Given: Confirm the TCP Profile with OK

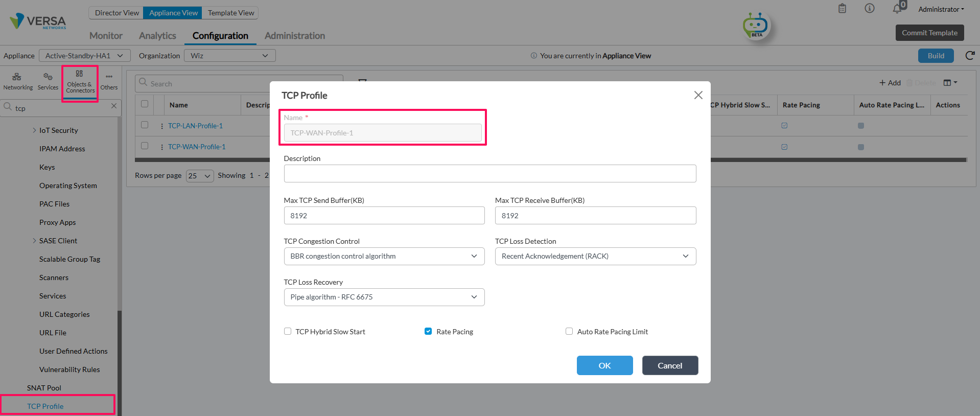Looking at the screenshot, I should (605, 365).
